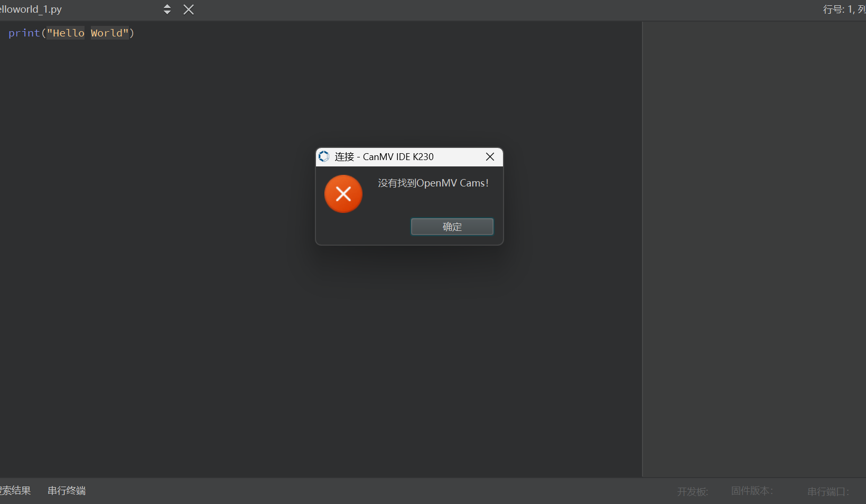Close the helloworld_1.py document tab
The height and width of the screenshot is (504, 866).
pos(189,10)
